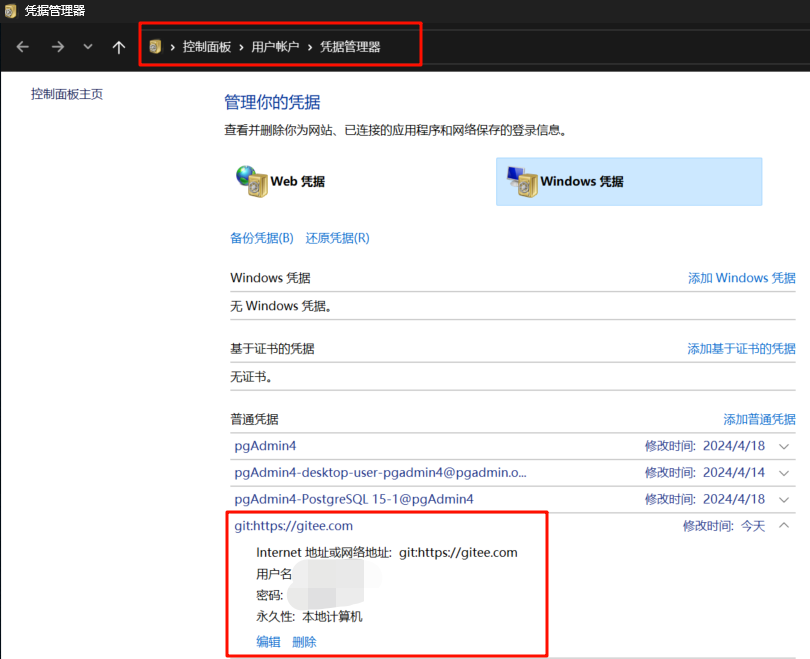
Task: Go back with the left arrow button
Action: coord(23,47)
